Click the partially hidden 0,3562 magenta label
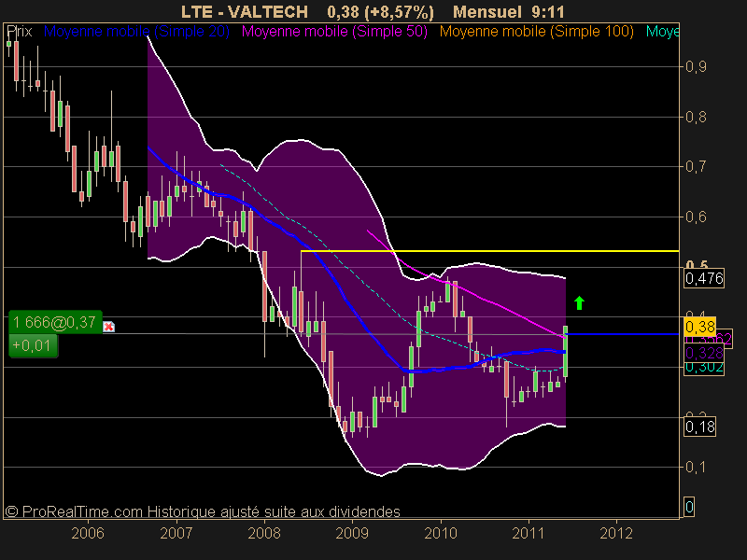The image size is (747, 560). 725,340
